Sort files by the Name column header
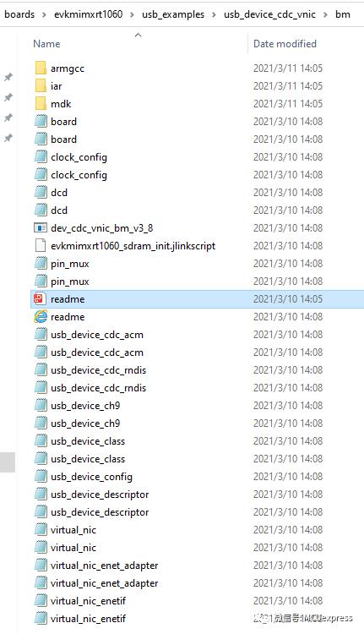Viewport: 364px width, 634px height. coord(46,44)
